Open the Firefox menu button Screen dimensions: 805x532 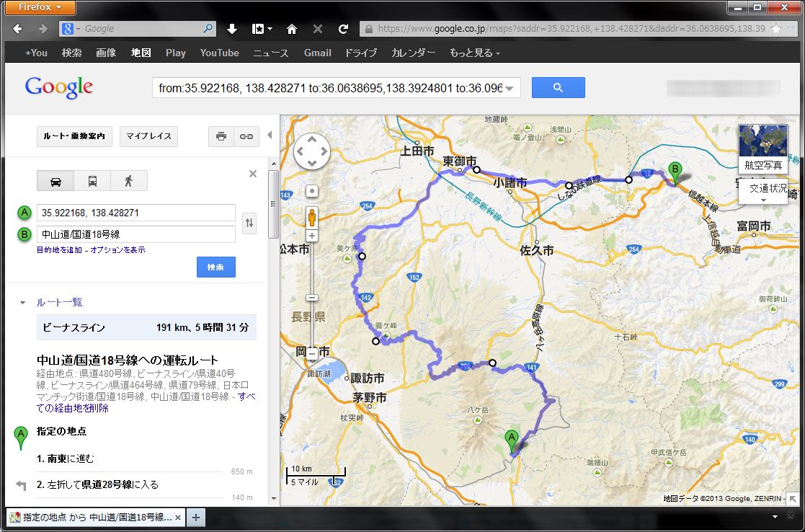(40, 7)
